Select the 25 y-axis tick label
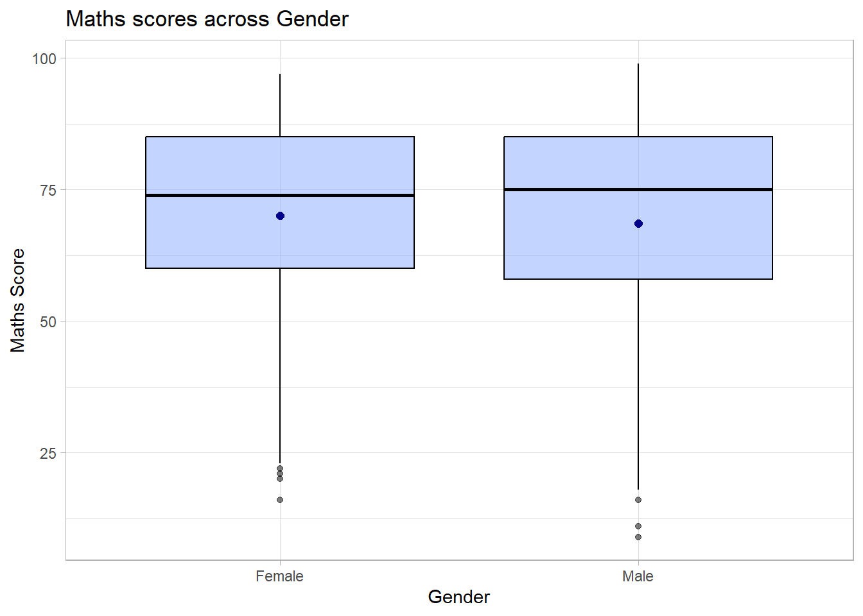 point(48,453)
